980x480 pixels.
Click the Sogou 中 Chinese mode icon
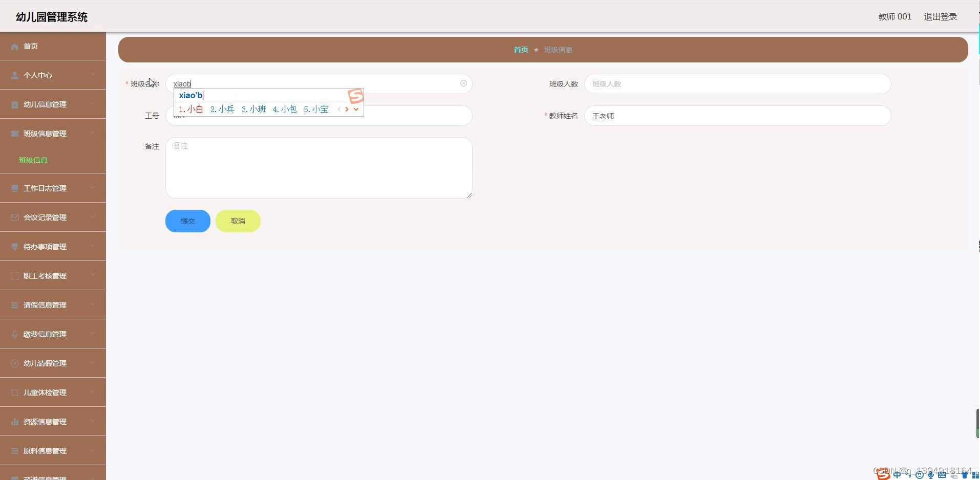897,474
